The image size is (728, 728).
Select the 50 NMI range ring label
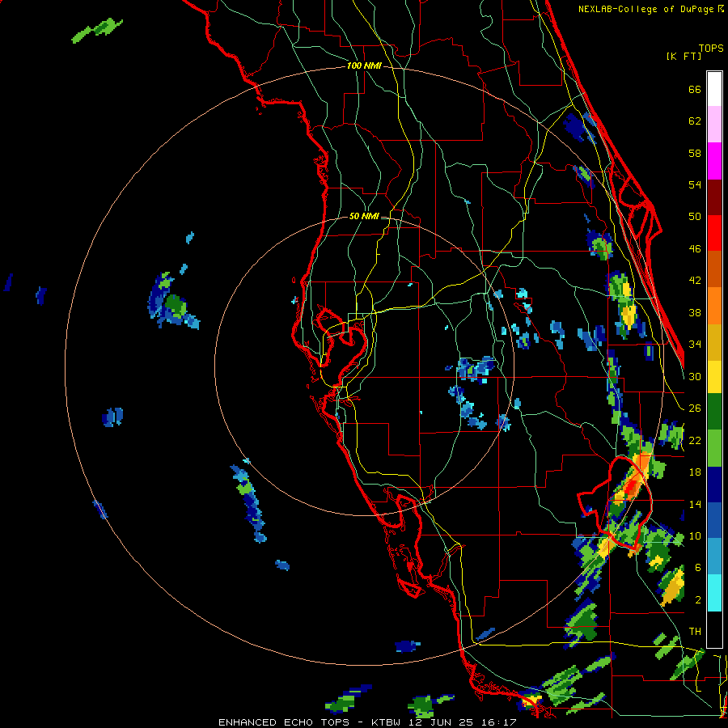click(x=364, y=216)
